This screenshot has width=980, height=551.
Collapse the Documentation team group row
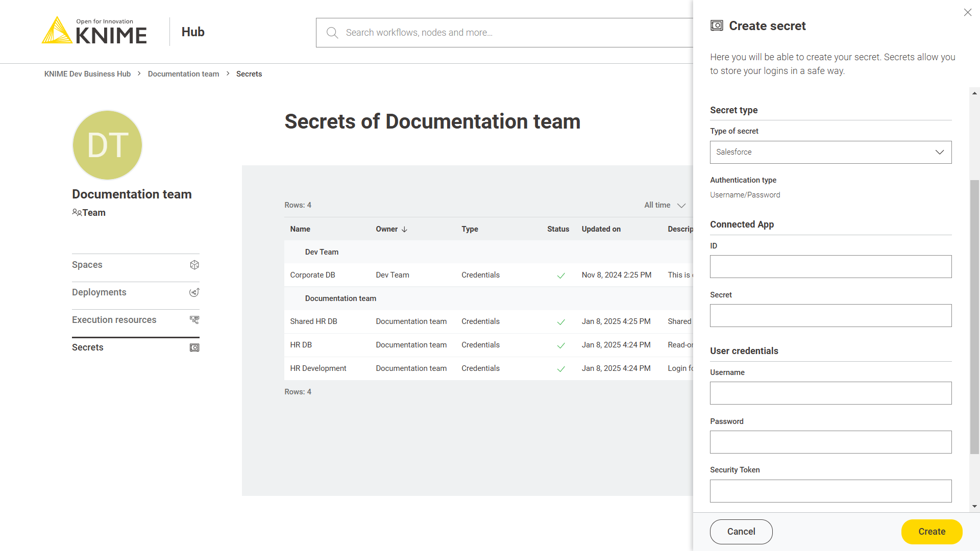coord(340,298)
